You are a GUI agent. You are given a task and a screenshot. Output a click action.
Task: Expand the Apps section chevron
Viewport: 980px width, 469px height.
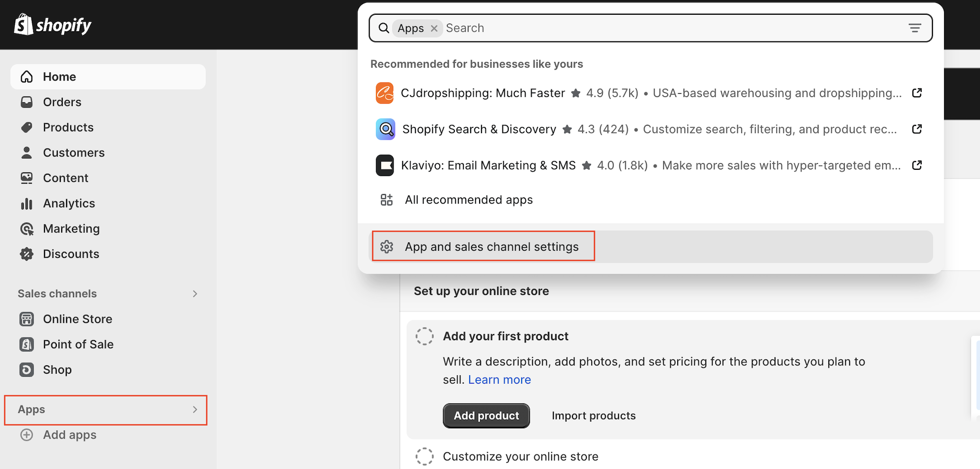[195, 410]
